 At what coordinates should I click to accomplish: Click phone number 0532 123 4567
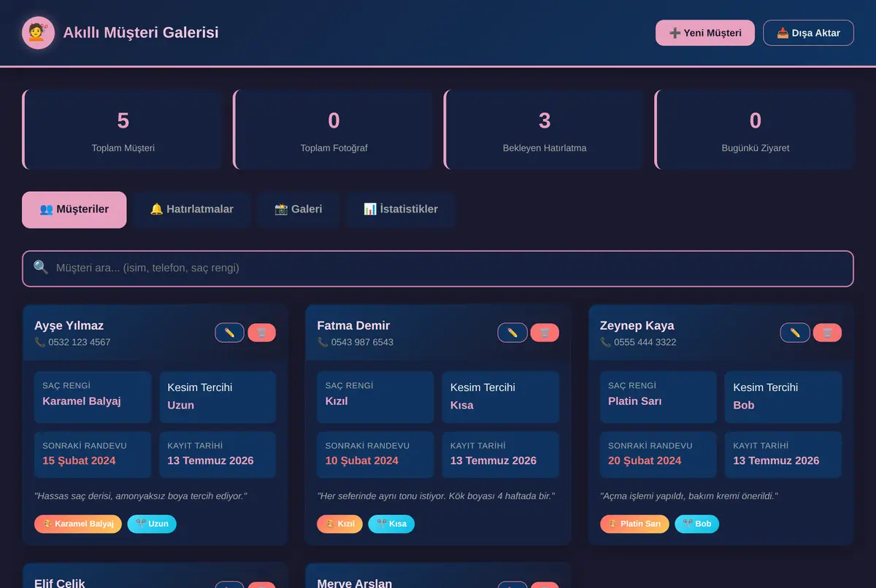pyautogui.click(x=80, y=342)
